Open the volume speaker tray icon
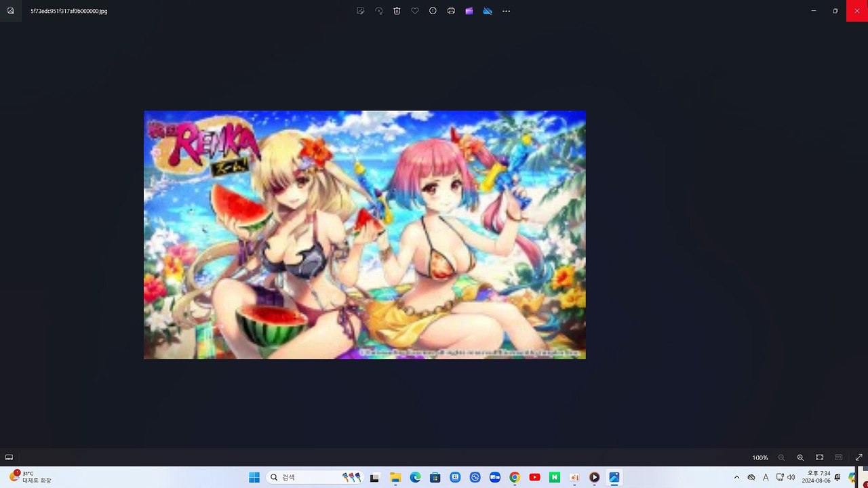This screenshot has width=868, height=488. pos(791,477)
